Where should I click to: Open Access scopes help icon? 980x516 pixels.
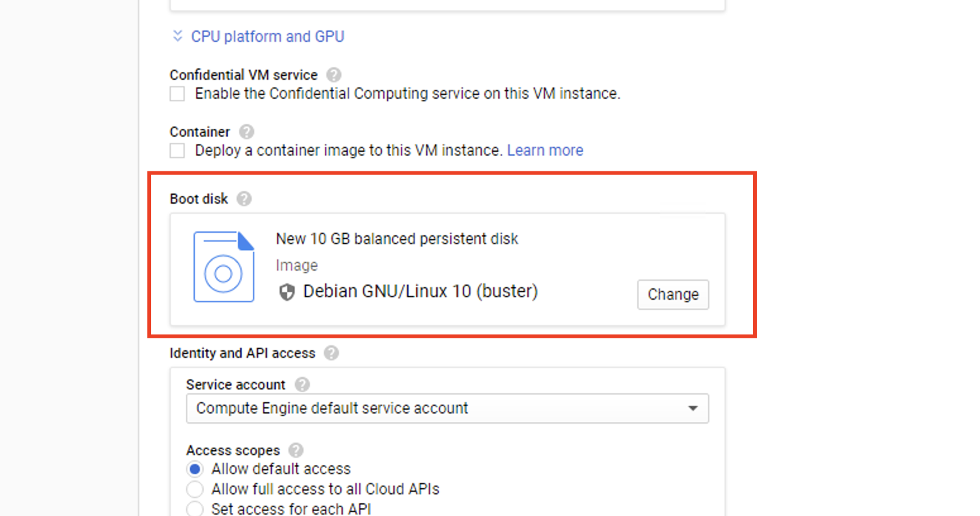click(296, 450)
